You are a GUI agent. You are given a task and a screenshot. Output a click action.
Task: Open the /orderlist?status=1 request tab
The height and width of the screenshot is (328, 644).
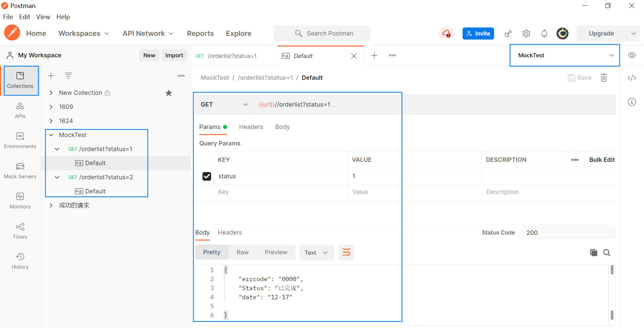click(234, 56)
